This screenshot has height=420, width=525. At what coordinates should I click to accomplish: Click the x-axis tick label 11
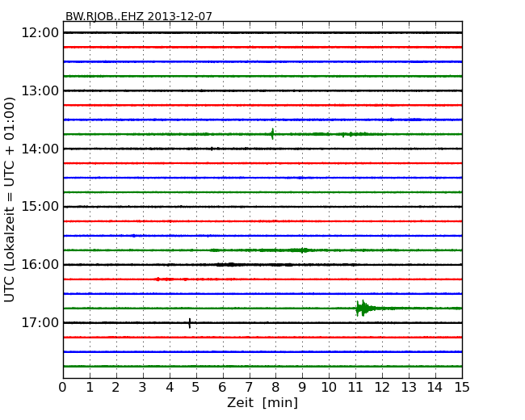[x=355, y=388]
